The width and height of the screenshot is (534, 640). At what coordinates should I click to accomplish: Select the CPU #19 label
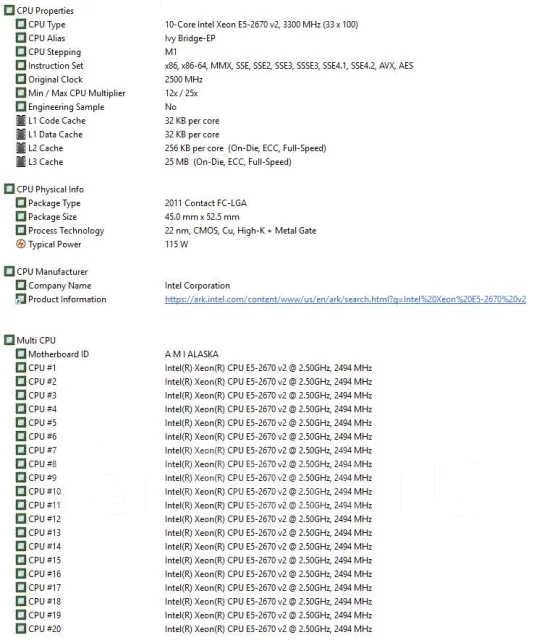coord(44,615)
